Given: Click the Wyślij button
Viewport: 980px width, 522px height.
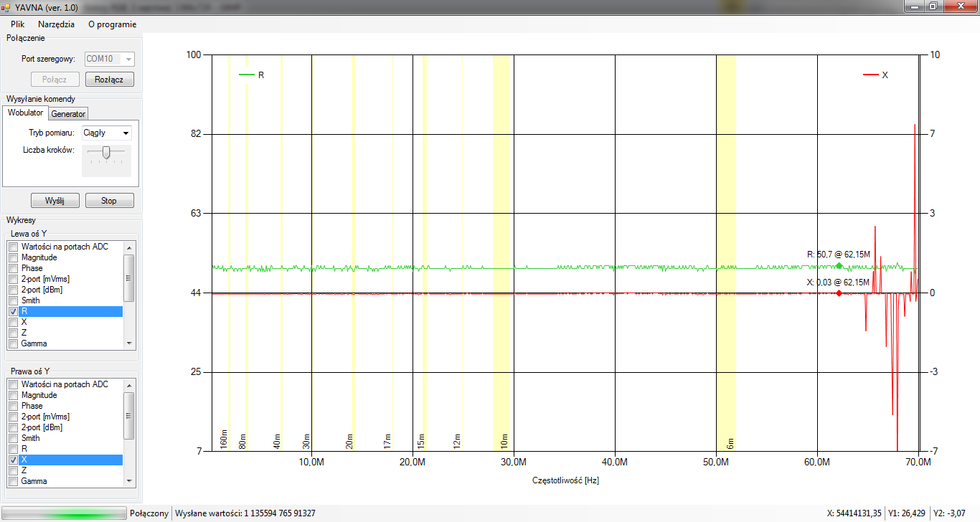Looking at the screenshot, I should 55,201.
